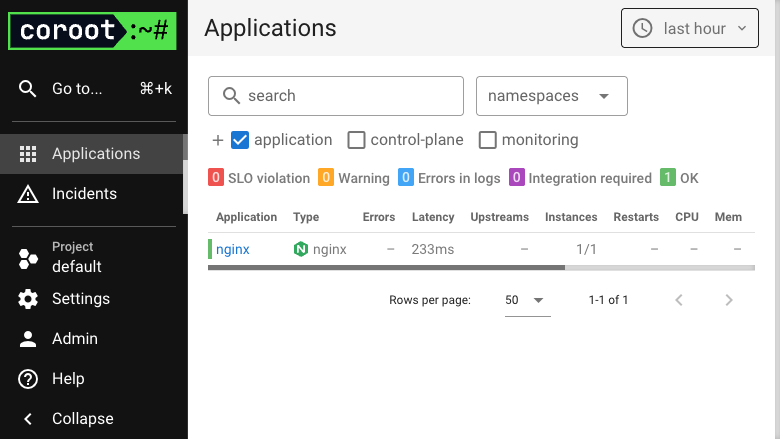Open the namespaces dropdown
Screen dimensions: 780x439
coord(552,96)
